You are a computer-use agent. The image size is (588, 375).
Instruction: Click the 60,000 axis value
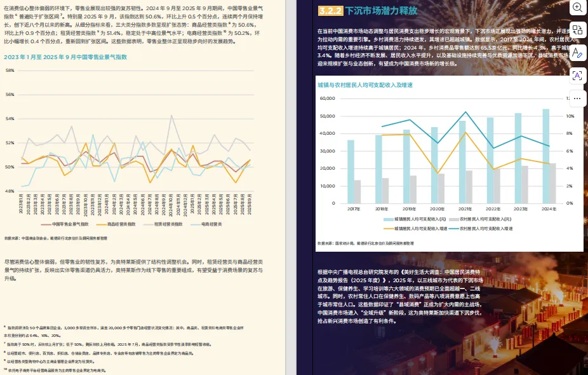328,99
